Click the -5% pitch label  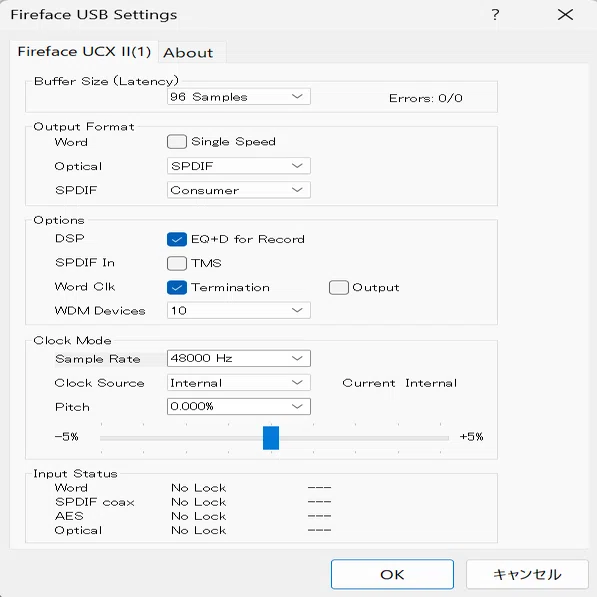coord(67,436)
